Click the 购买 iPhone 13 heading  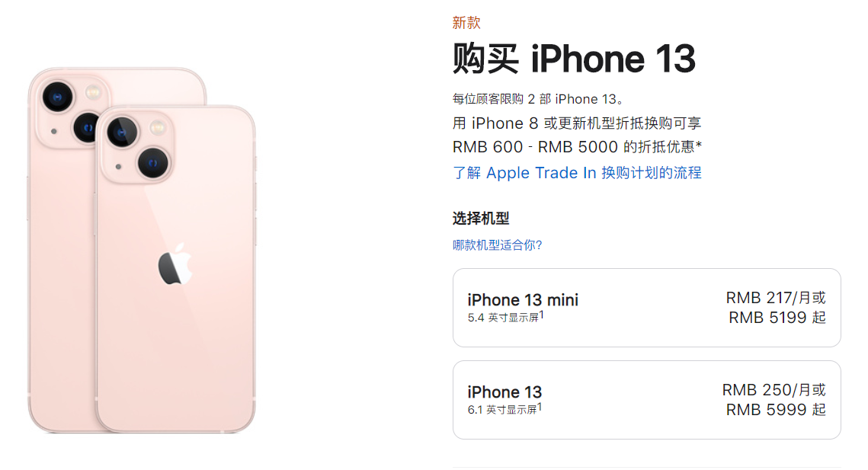point(574,58)
